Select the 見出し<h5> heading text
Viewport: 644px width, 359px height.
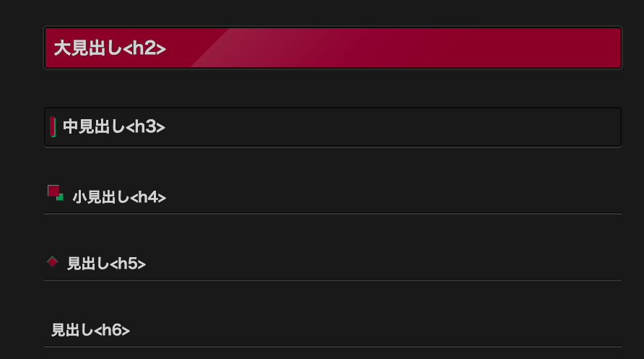pos(106,264)
